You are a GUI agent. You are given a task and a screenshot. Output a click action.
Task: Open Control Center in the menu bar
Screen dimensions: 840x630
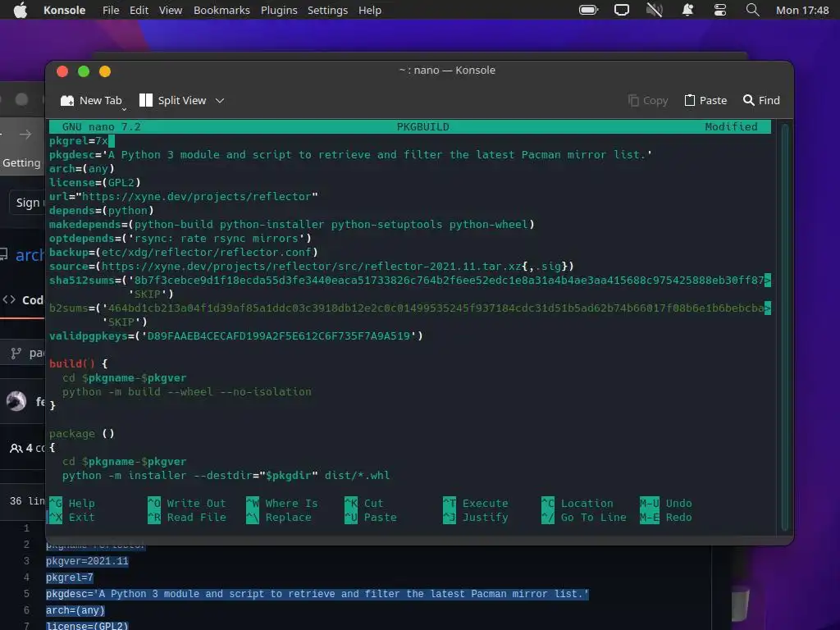[720, 10]
